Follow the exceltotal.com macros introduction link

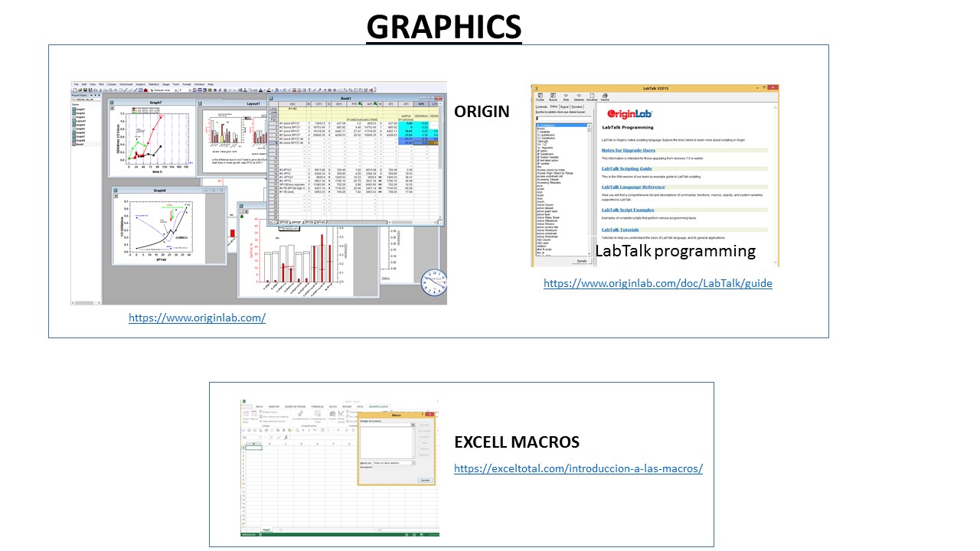[x=578, y=468]
